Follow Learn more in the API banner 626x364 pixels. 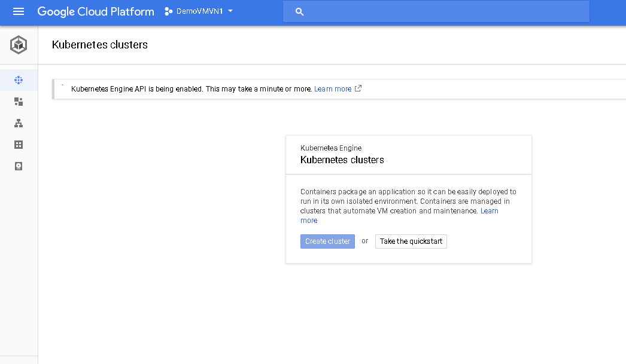[333, 89]
